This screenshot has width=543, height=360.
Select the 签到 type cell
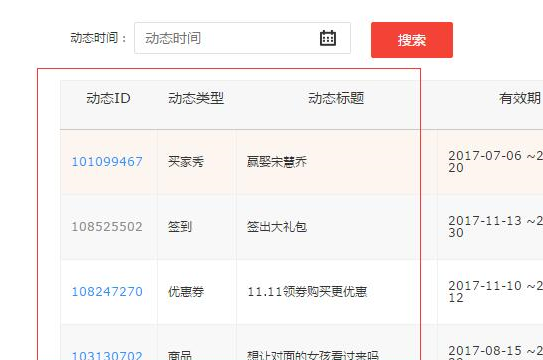pos(180,227)
